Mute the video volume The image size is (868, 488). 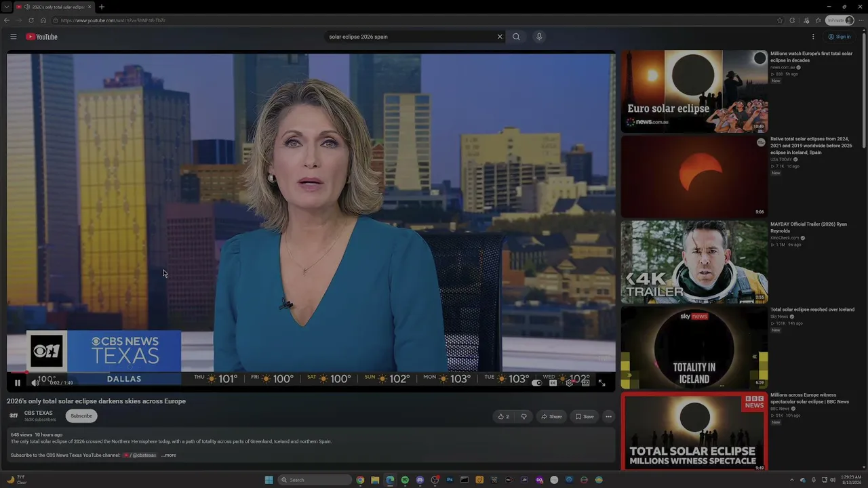point(35,383)
